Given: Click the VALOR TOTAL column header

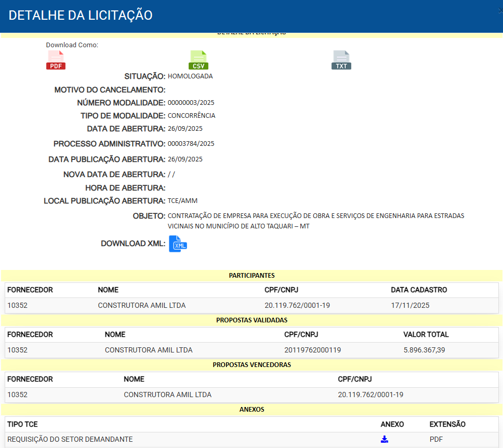Looking at the screenshot, I should [426, 334].
